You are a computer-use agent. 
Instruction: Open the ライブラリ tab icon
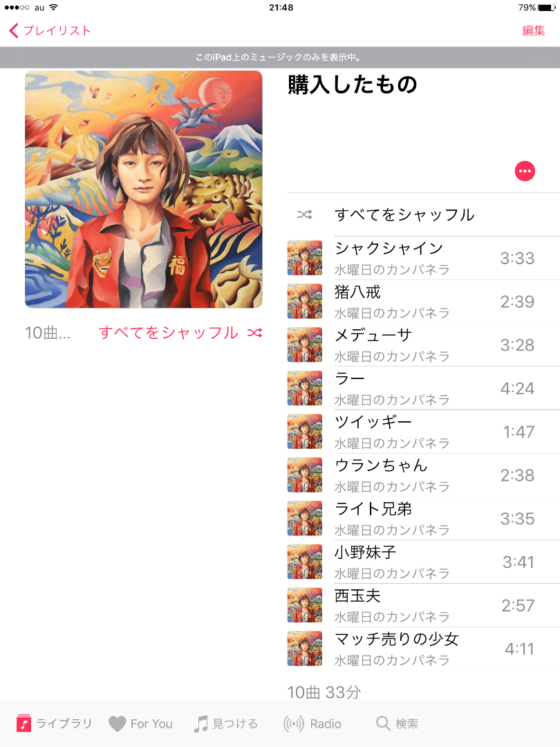24,723
